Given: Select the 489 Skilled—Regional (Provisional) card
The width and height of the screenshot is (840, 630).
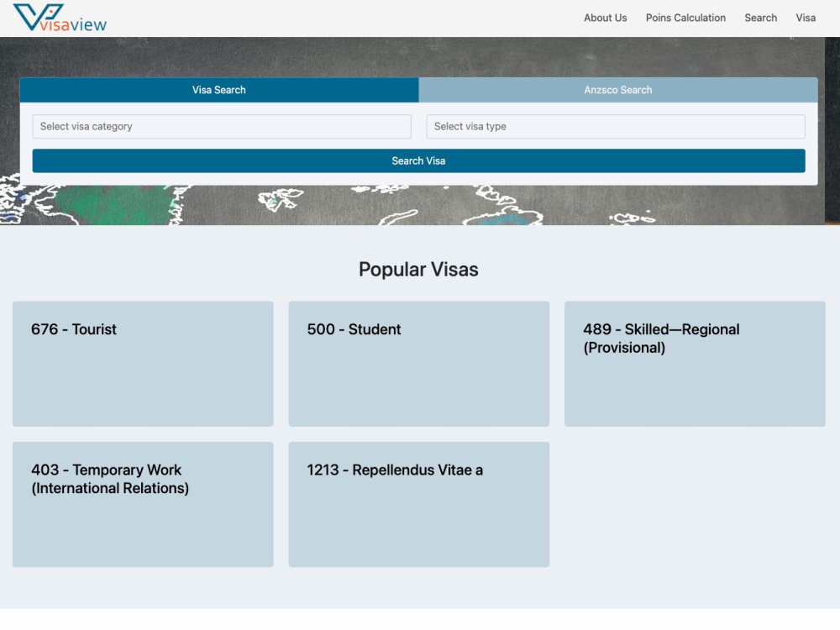Looking at the screenshot, I should coord(695,364).
